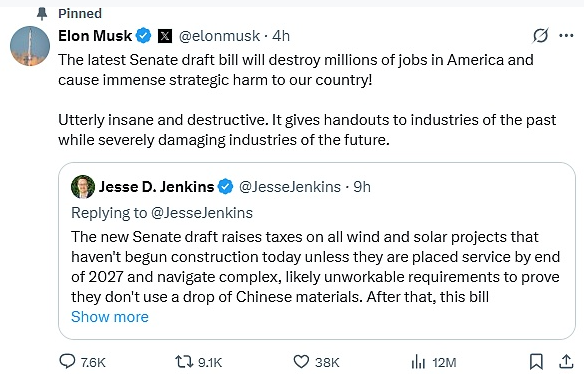Open Elon Musk's profile picture

(x=30, y=46)
